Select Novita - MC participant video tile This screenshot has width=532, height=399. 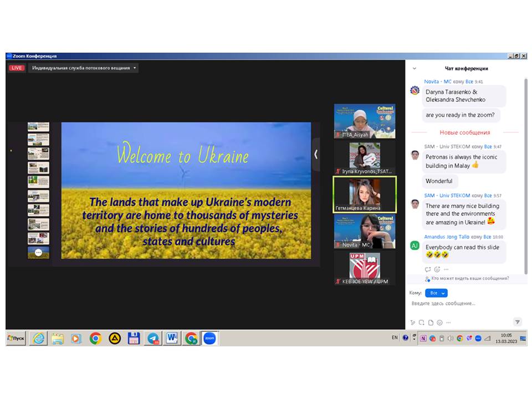tap(365, 232)
